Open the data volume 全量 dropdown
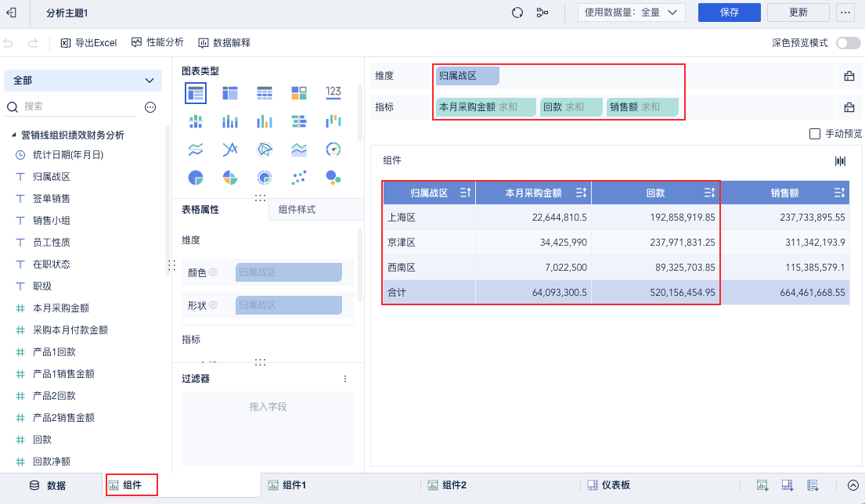 pos(631,13)
